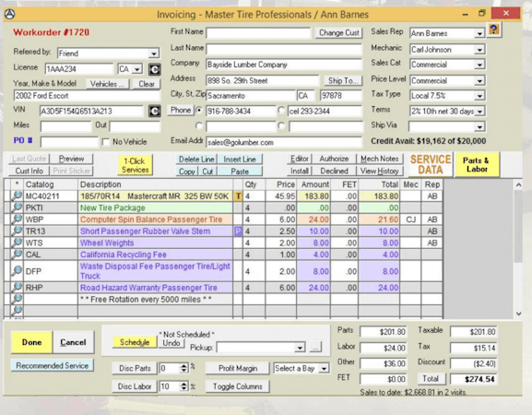Click the line items vertical scrollbar
532x415 pixels.
(518, 249)
